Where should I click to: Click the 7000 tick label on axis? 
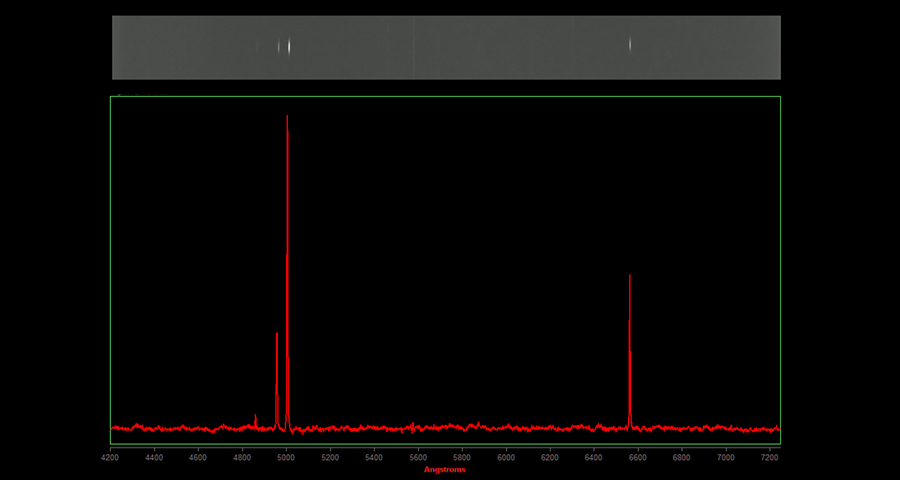[726, 457]
